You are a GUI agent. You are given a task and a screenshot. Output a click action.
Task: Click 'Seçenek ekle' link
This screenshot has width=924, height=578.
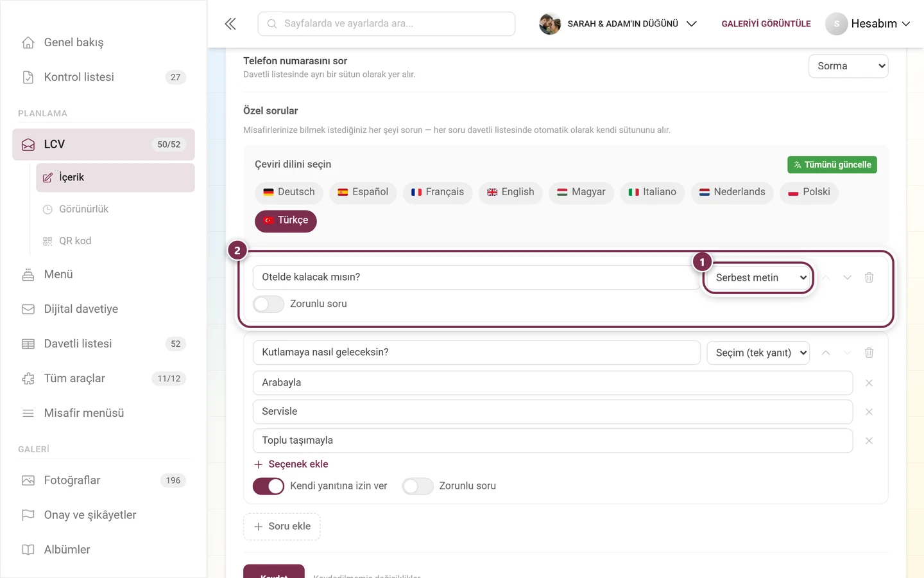pos(291,464)
